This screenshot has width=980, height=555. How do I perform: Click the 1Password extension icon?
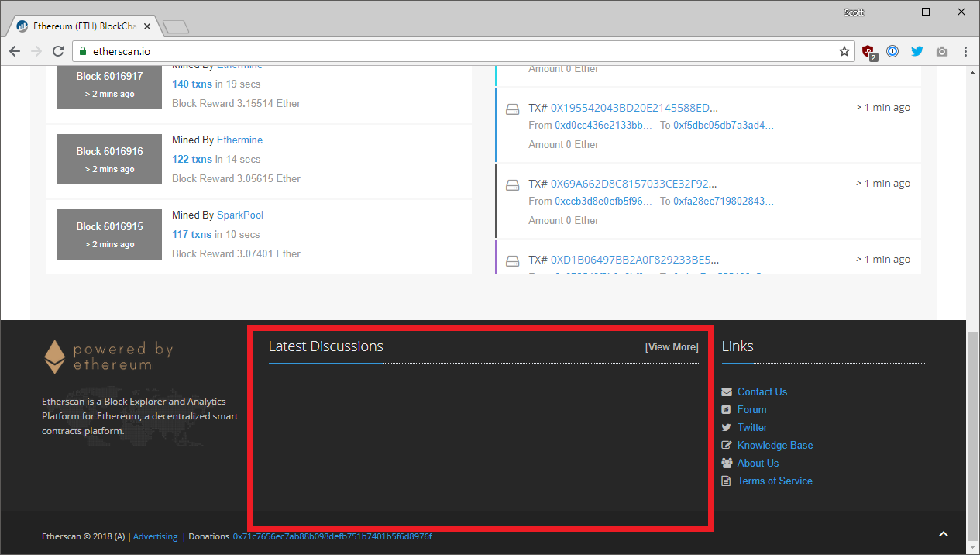(892, 51)
